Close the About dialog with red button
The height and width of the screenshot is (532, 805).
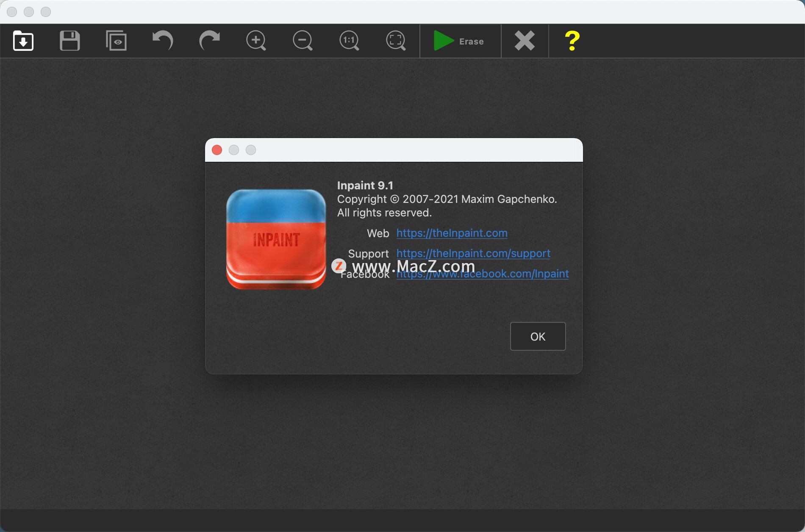(x=217, y=150)
